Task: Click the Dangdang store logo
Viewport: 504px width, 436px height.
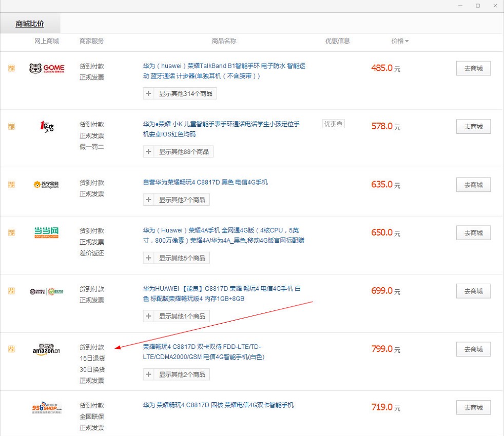Action: 46,232
